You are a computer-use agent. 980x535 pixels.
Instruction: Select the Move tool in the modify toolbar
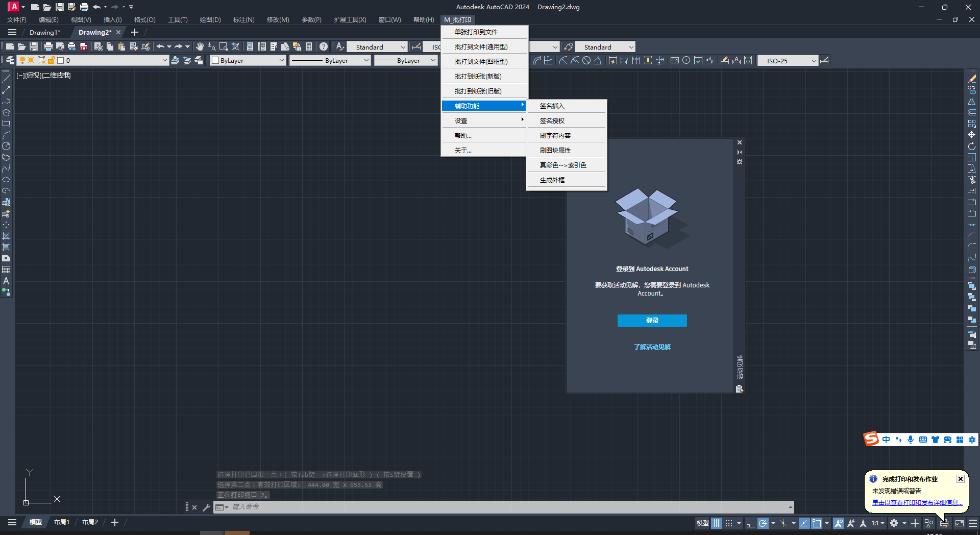pyautogui.click(x=972, y=135)
